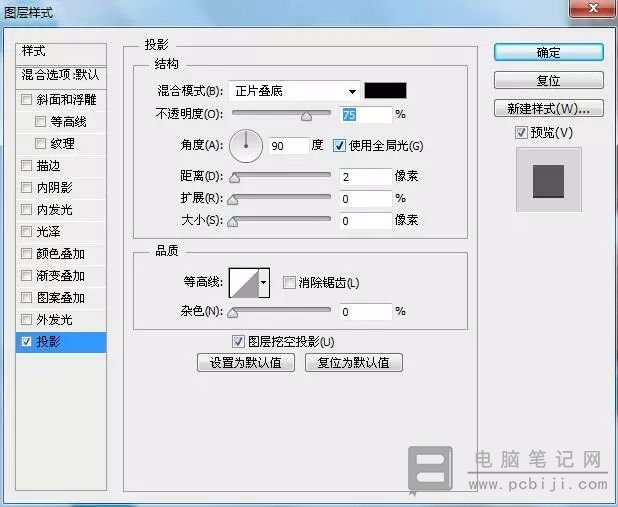Enable the 外发光 checkbox
The width and height of the screenshot is (618, 507).
point(26,319)
